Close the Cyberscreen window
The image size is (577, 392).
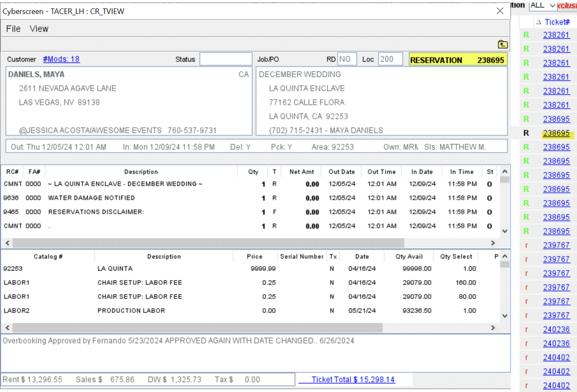(500, 11)
